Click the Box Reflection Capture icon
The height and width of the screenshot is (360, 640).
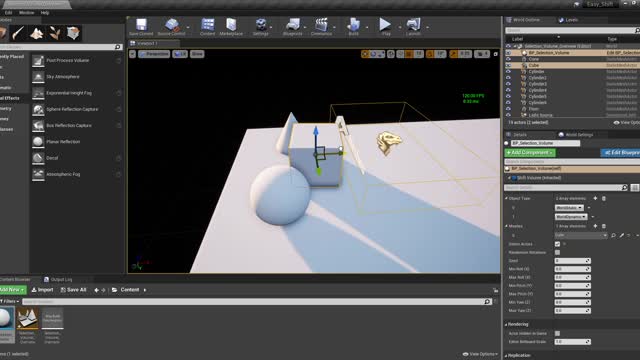(38, 126)
